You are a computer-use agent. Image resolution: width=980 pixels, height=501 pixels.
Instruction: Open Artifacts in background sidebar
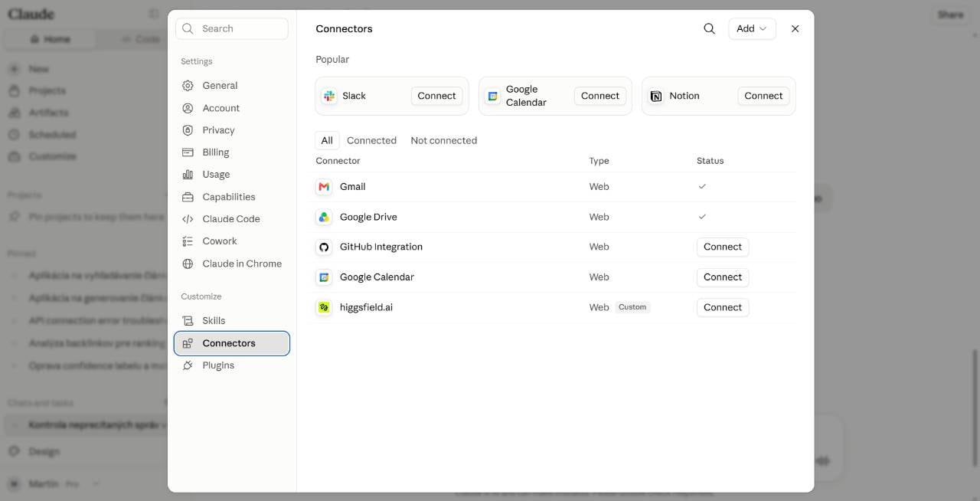point(48,113)
